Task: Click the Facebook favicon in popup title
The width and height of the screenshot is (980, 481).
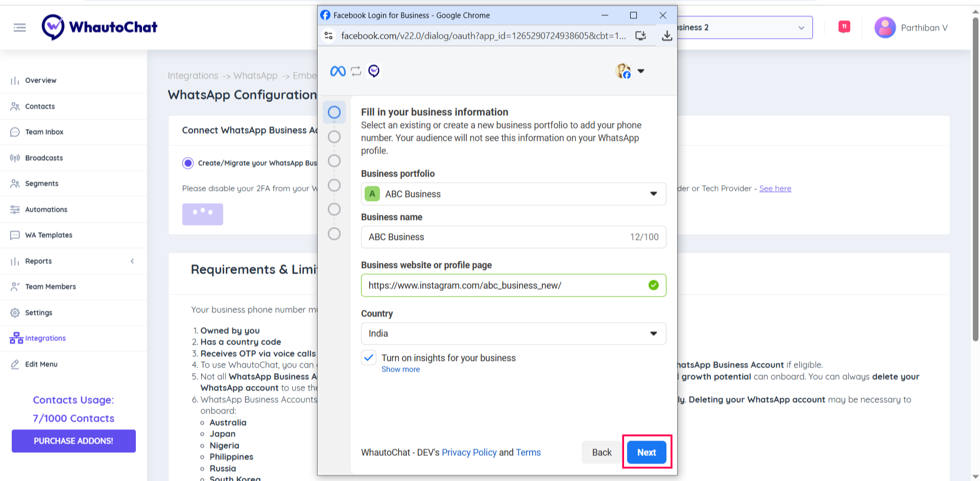Action: pos(325,15)
